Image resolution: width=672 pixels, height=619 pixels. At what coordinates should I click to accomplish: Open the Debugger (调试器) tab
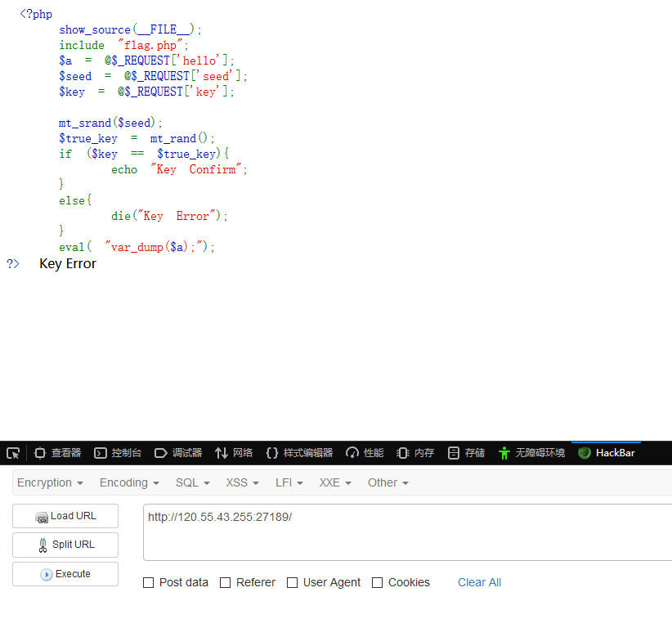[178, 453]
